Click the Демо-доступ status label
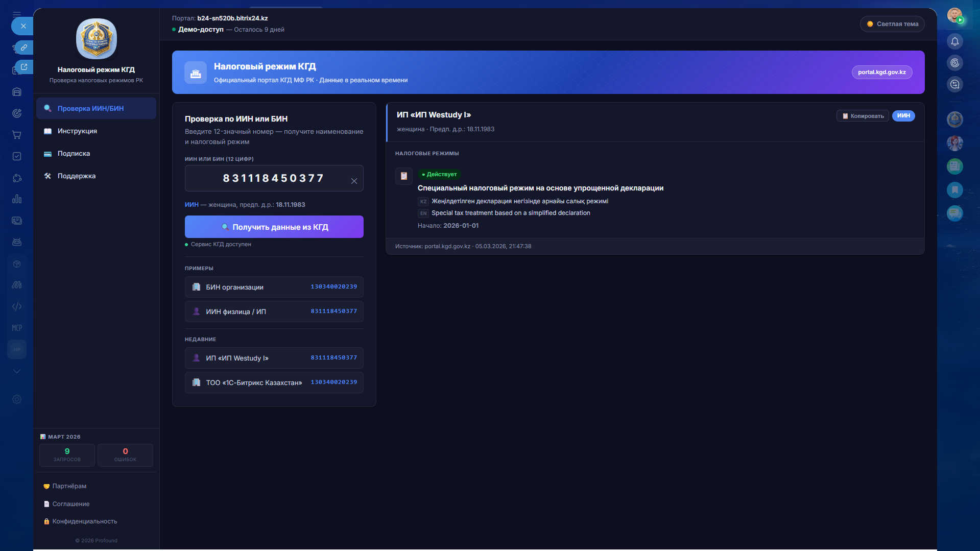Viewport: 980px width, 551px height. pos(201,30)
